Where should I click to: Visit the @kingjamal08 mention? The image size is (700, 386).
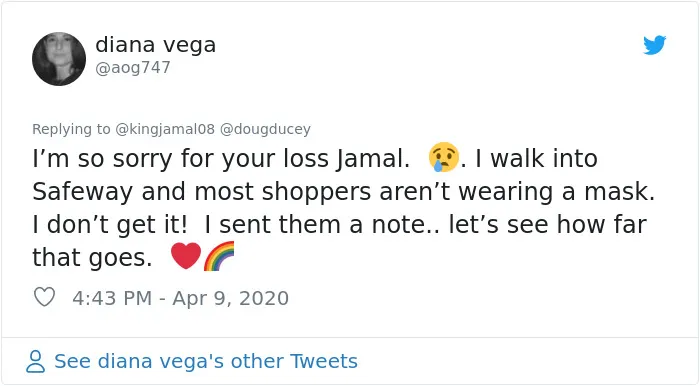pos(165,129)
